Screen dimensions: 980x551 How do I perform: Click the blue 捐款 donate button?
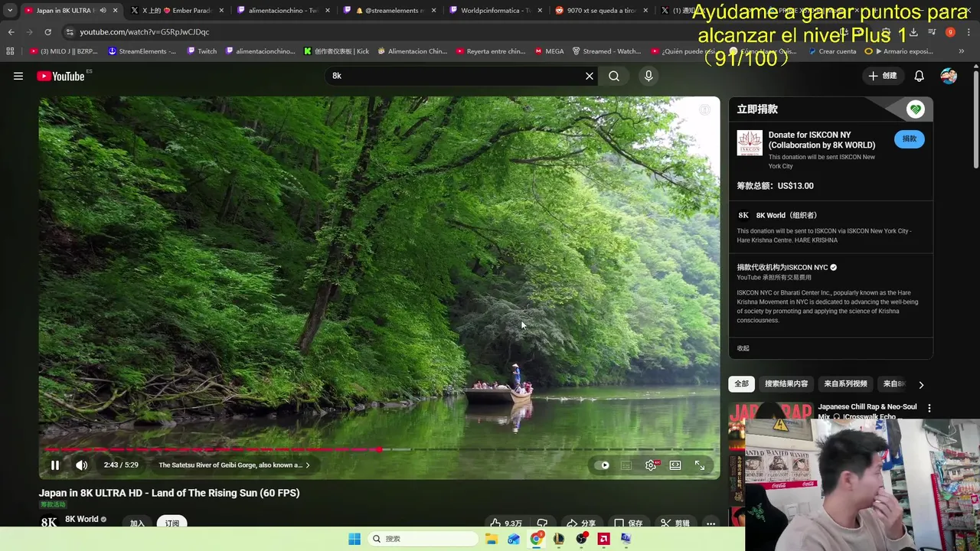coord(910,139)
